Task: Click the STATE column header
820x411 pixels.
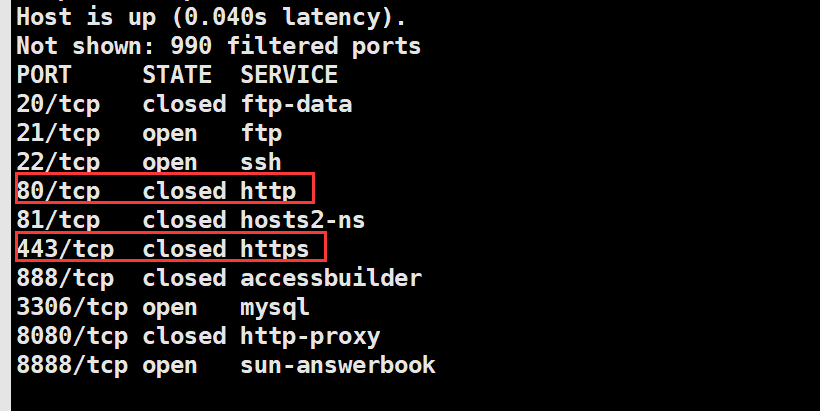Action: [x=177, y=75]
